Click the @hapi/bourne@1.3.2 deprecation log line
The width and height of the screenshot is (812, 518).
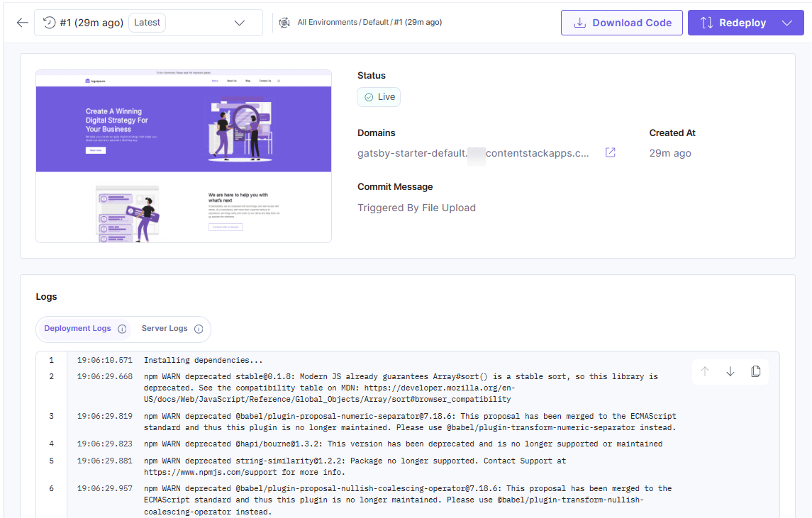click(x=403, y=444)
